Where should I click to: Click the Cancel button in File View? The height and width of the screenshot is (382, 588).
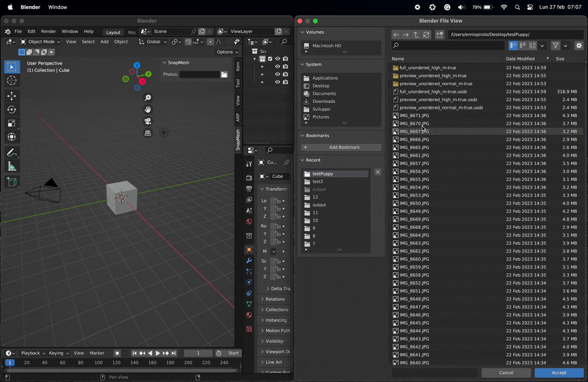(506, 373)
